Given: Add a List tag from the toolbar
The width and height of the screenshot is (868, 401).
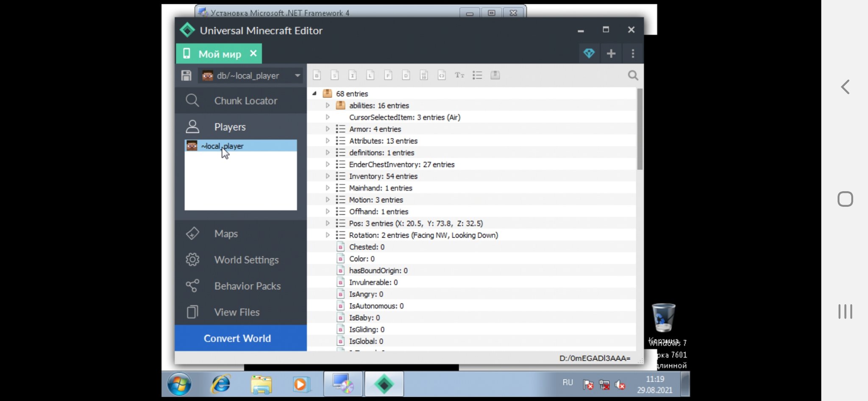Looking at the screenshot, I should pyautogui.click(x=477, y=75).
